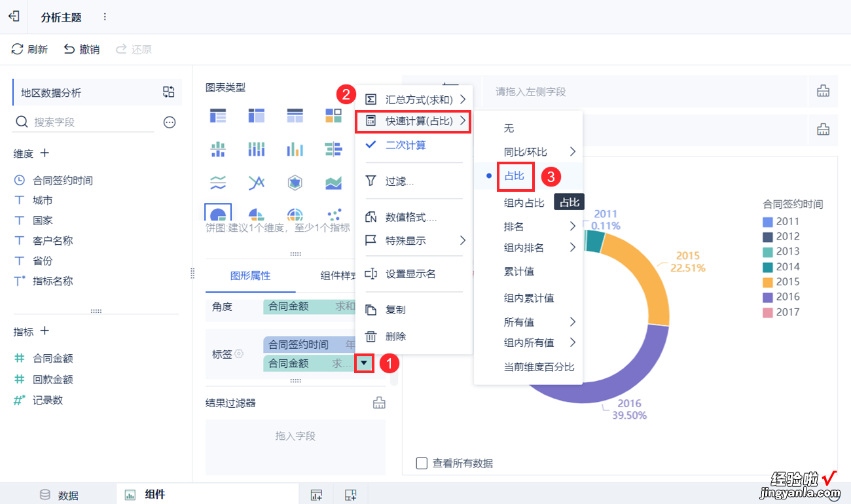Click the 刷新 refresh button
Image resolution: width=851 pixels, height=504 pixels.
(30, 49)
